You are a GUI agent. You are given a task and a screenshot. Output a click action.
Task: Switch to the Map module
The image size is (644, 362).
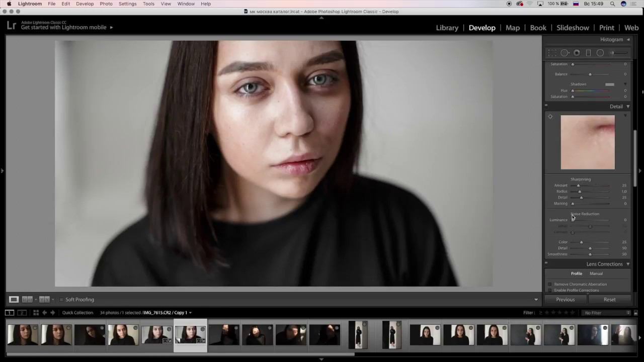[x=513, y=28]
